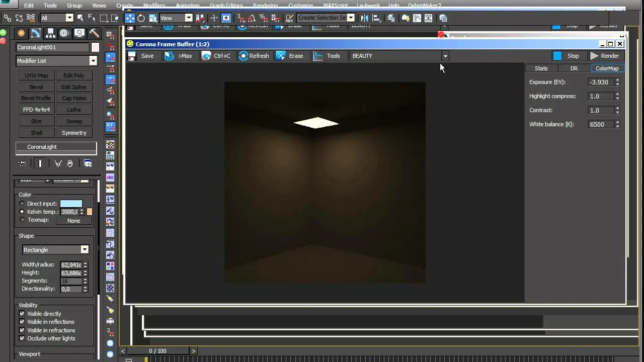Select the Link tool in main toolbar
Viewport: 644px width, 362px height.
point(8,18)
